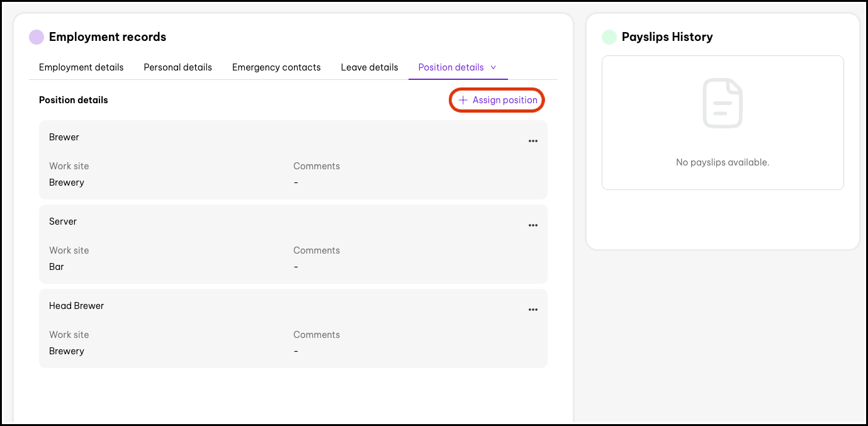Select the Head Brewer card title
The width and height of the screenshot is (868, 426).
tap(76, 306)
